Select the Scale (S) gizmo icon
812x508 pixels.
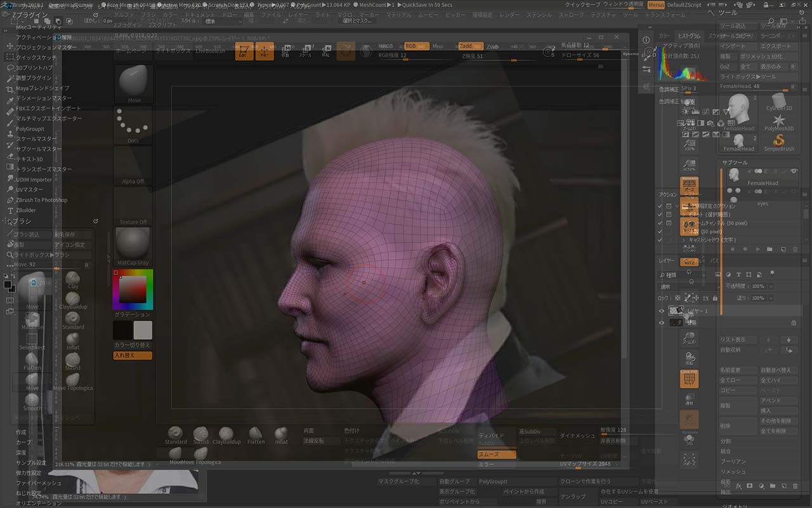pos(305,51)
